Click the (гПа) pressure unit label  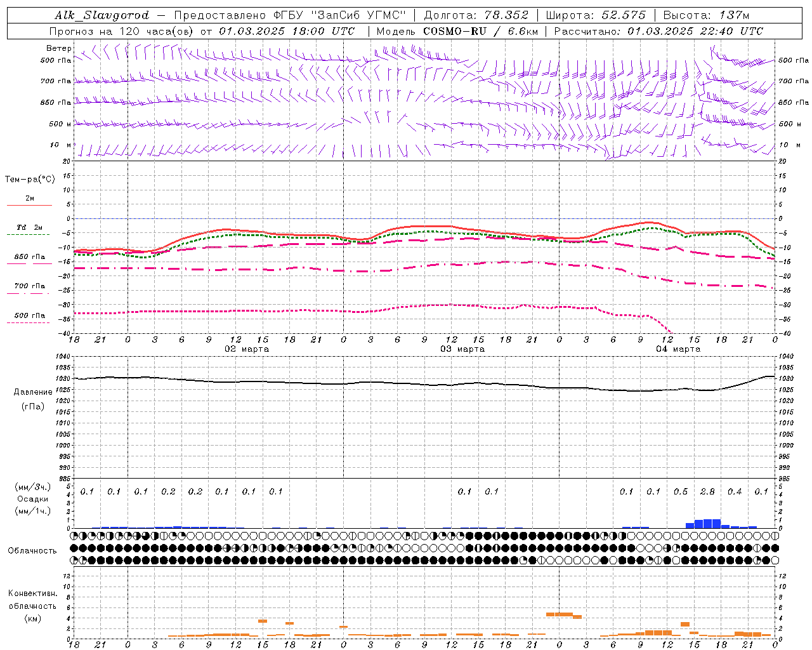tap(33, 407)
